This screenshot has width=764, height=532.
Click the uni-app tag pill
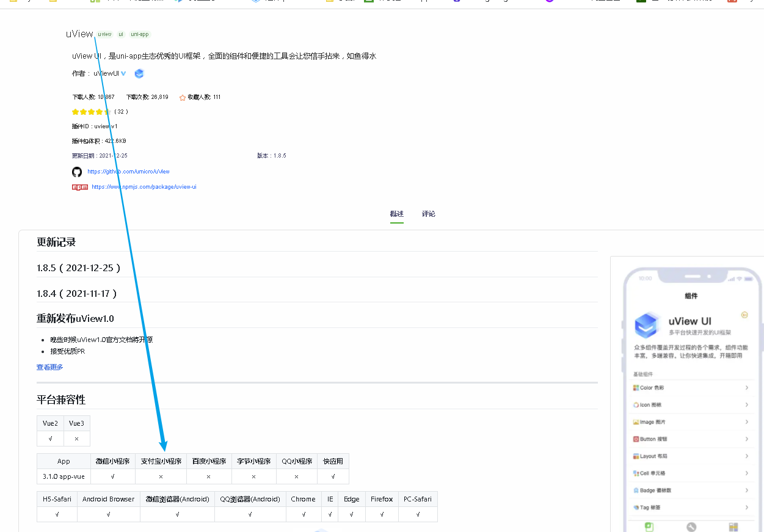[x=140, y=34]
